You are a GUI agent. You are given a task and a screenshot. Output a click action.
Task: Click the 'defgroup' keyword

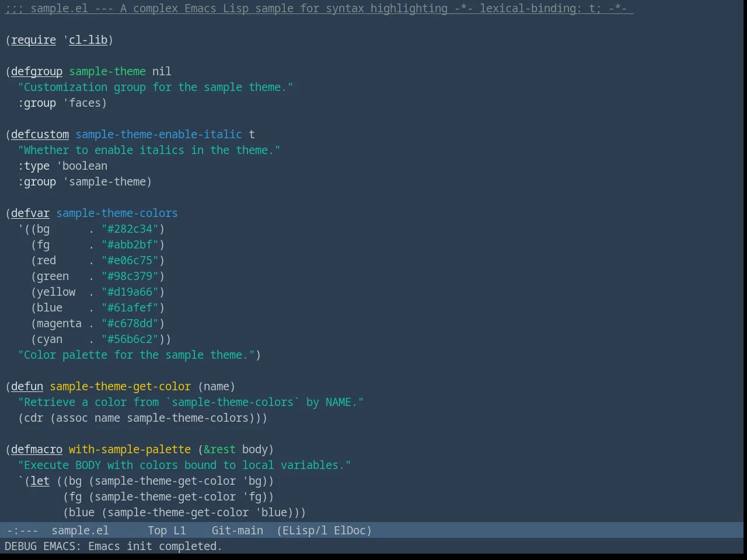37,71
